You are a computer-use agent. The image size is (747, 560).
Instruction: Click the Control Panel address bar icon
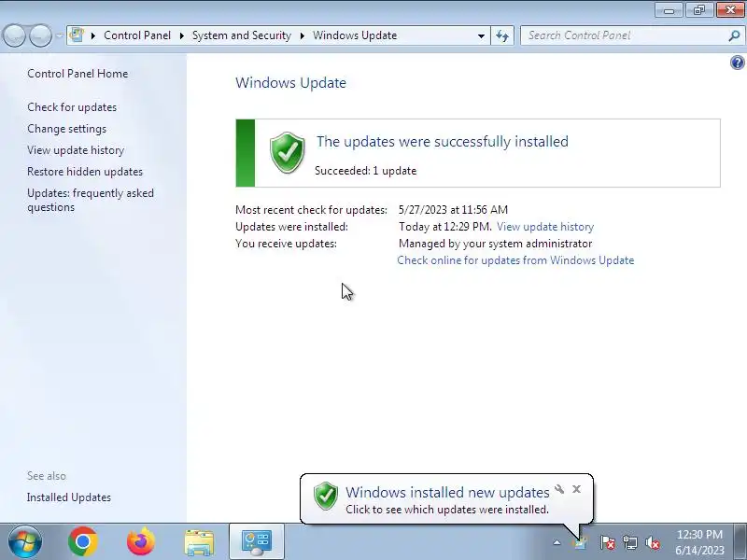77,35
